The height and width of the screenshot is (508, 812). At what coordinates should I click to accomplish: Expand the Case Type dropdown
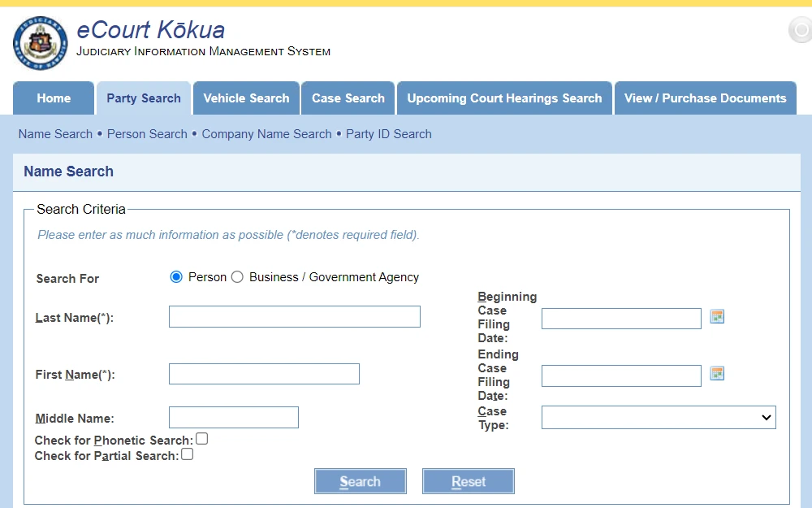click(x=659, y=417)
